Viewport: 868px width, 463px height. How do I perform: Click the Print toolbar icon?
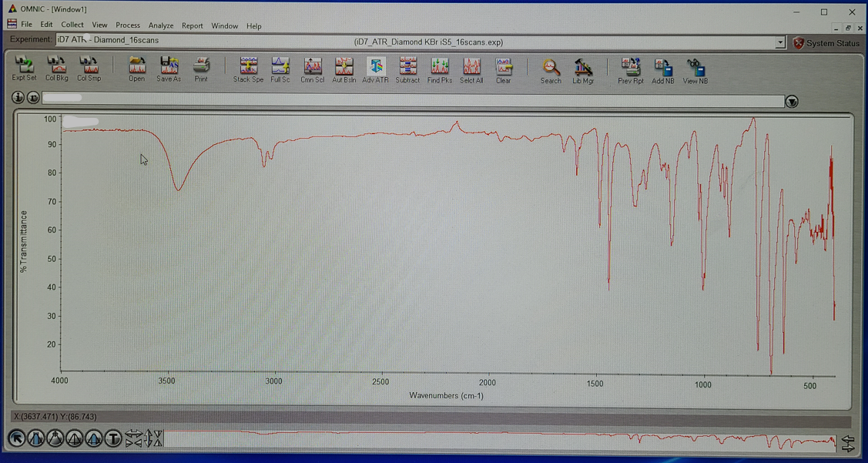coord(201,69)
